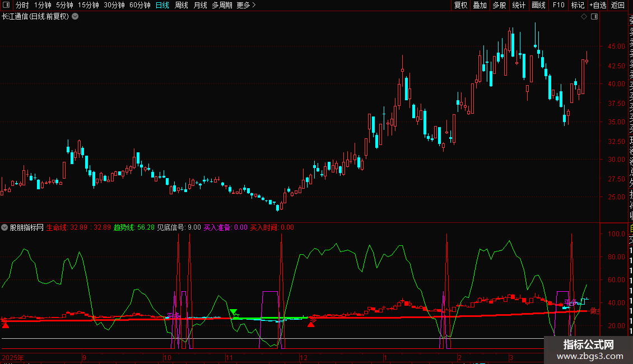
Task: Click the 标记 mark button
Action: coord(578,5)
